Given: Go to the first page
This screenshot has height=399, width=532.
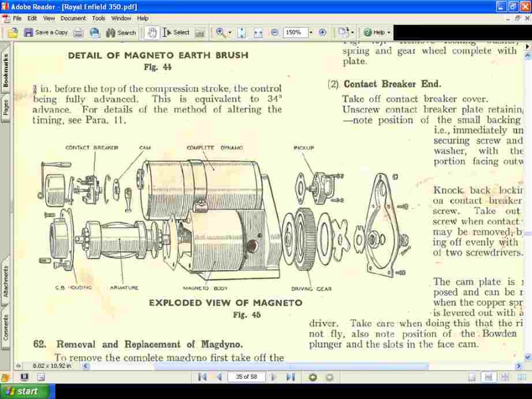Looking at the screenshot, I should 202,378.
